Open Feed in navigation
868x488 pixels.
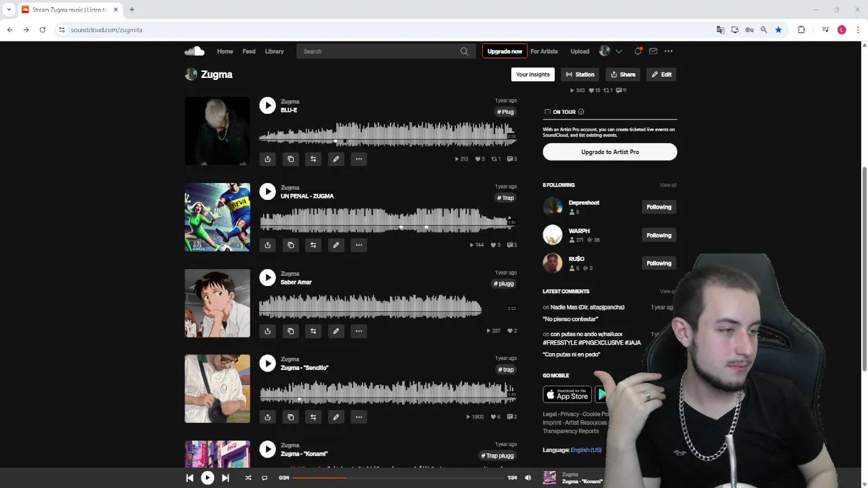[249, 52]
